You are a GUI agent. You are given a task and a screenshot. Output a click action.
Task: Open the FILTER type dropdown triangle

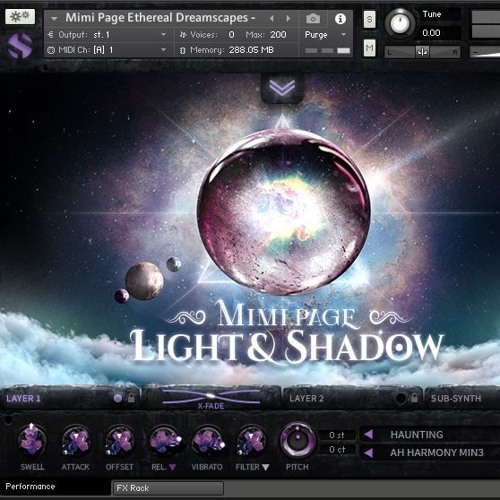click(265, 467)
